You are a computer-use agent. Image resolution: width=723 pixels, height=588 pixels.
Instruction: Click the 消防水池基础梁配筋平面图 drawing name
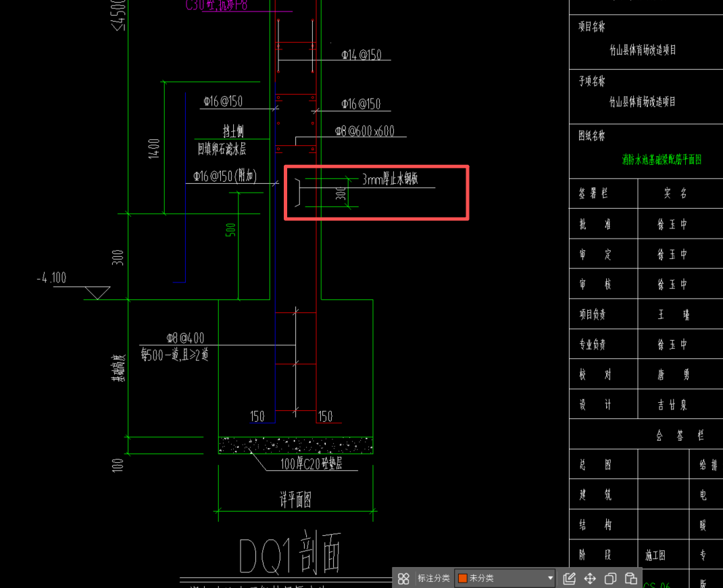click(662, 160)
